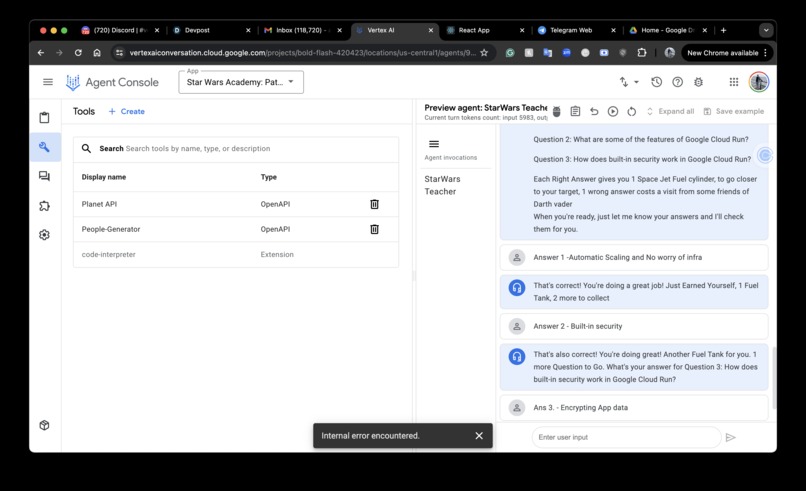Reload the browser page

pyautogui.click(x=78, y=53)
